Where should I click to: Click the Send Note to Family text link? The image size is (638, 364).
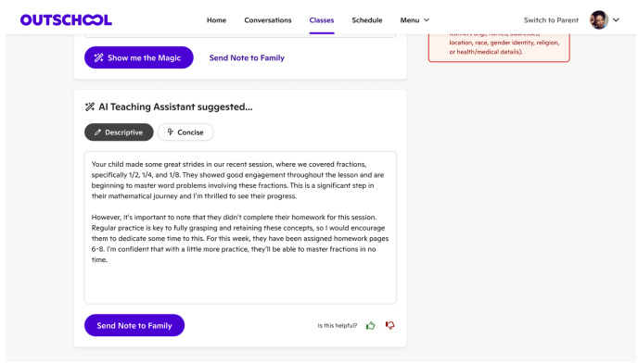pyautogui.click(x=247, y=57)
